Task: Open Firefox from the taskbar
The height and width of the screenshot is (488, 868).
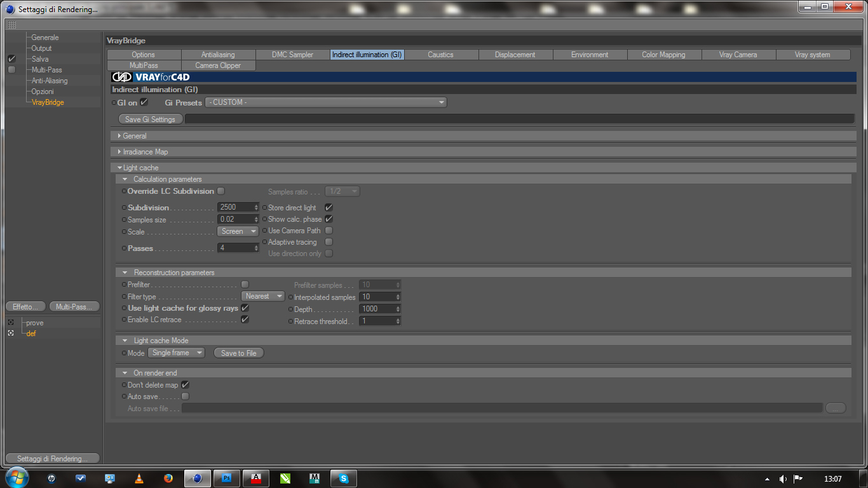Action: point(168,478)
